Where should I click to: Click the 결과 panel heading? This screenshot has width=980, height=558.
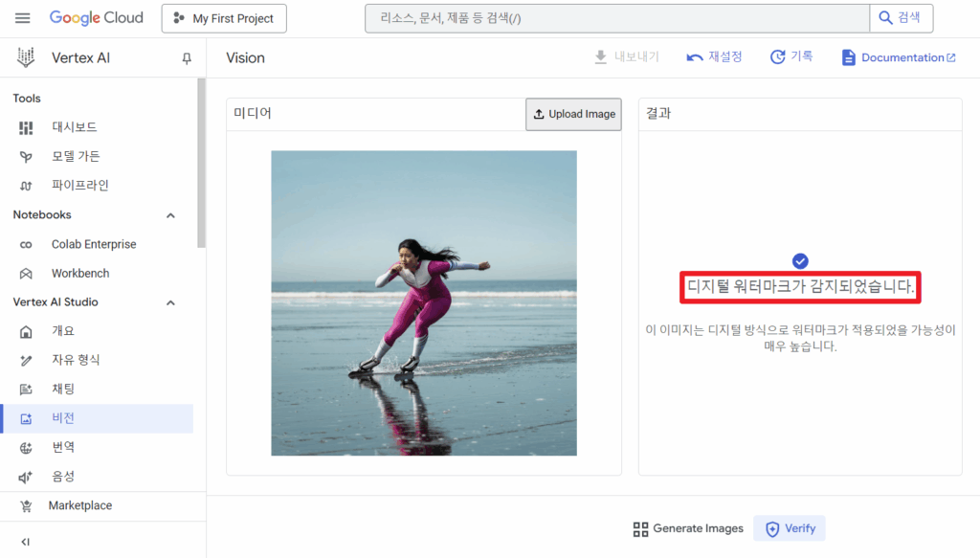[x=658, y=113]
